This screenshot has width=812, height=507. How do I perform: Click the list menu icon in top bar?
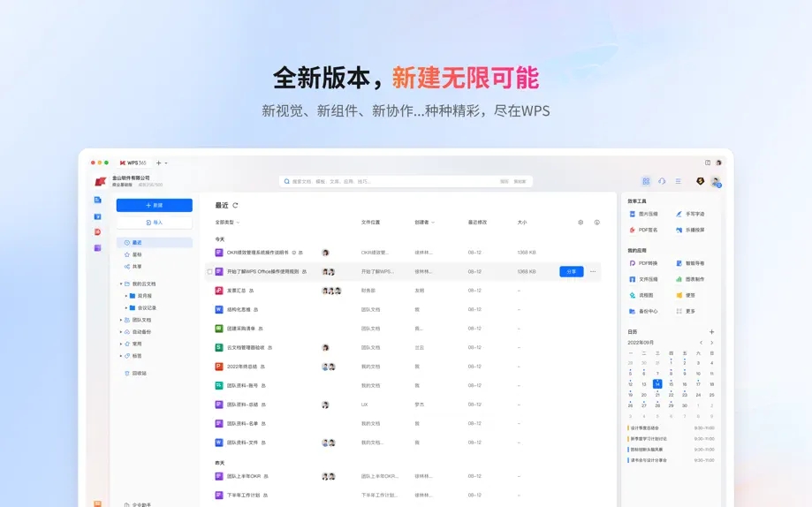click(x=678, y=181)
